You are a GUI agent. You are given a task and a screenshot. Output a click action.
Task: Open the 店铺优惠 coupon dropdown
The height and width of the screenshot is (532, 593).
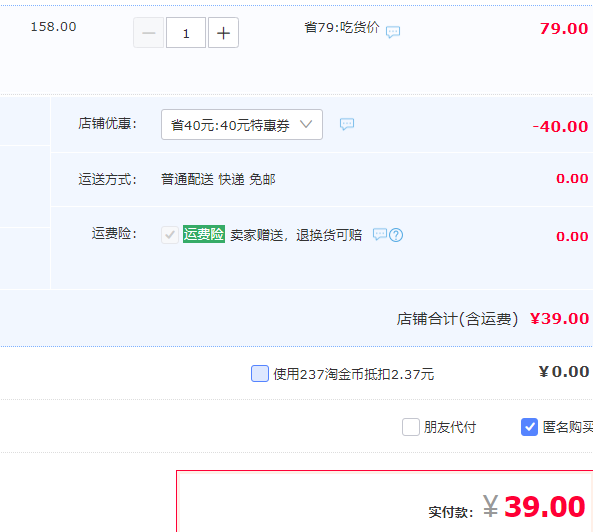(242, 124)
